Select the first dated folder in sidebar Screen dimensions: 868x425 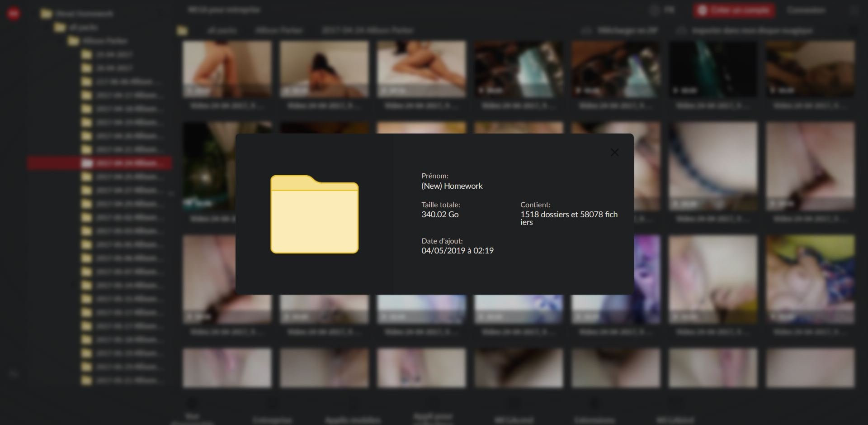tap(113, 55)
